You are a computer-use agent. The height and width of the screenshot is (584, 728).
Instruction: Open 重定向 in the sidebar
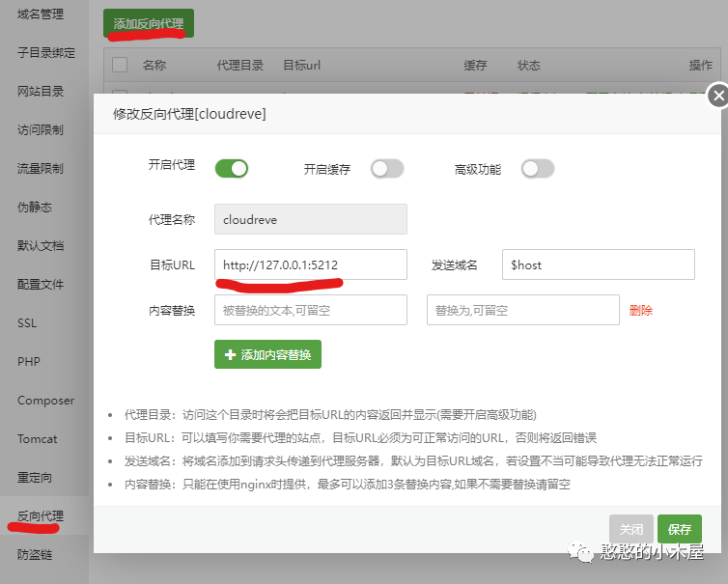35,477
